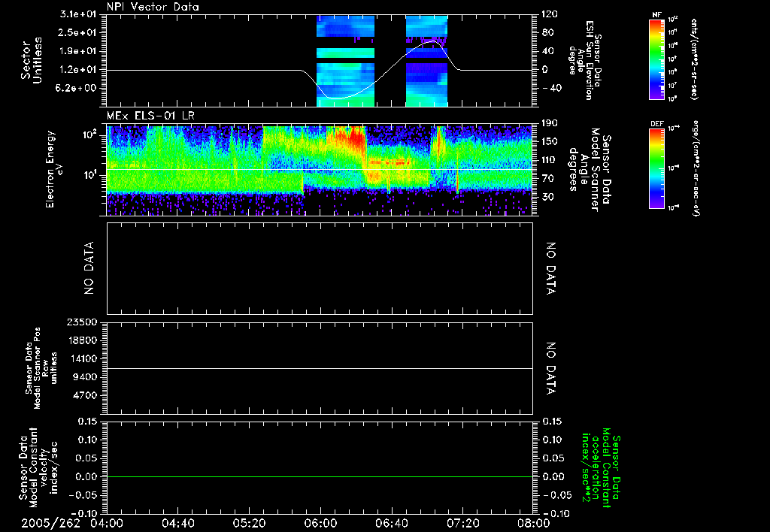Click the 07:20 time axis label
This screenshot has height=532, width=770.
[x=463, y=524]
